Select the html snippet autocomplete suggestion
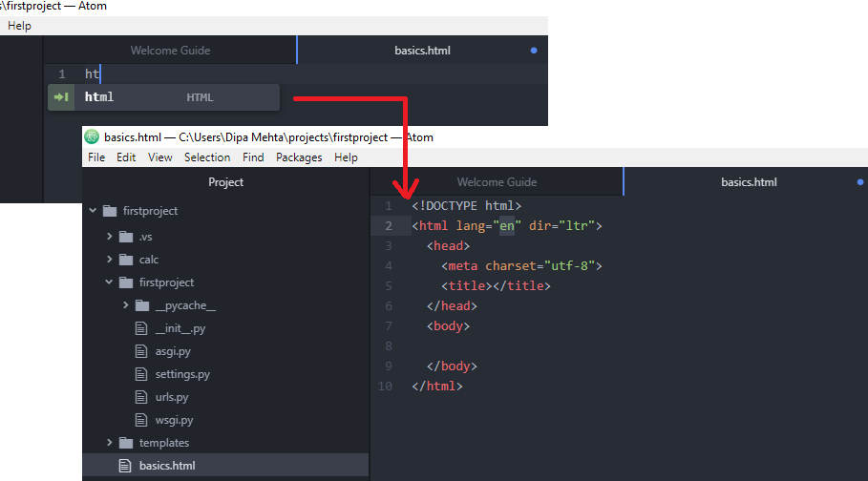 [164, 97]
